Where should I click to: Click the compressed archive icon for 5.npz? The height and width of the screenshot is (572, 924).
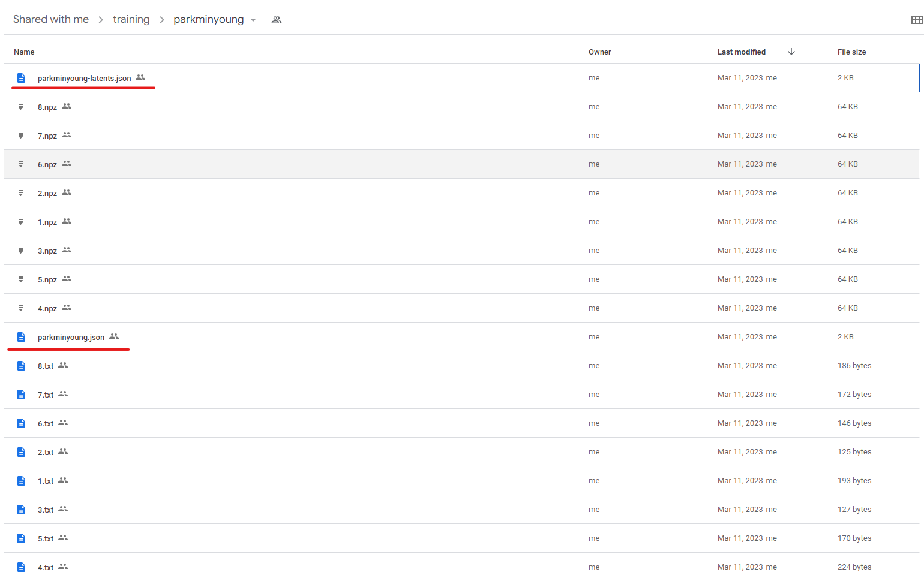coord(21,279)
